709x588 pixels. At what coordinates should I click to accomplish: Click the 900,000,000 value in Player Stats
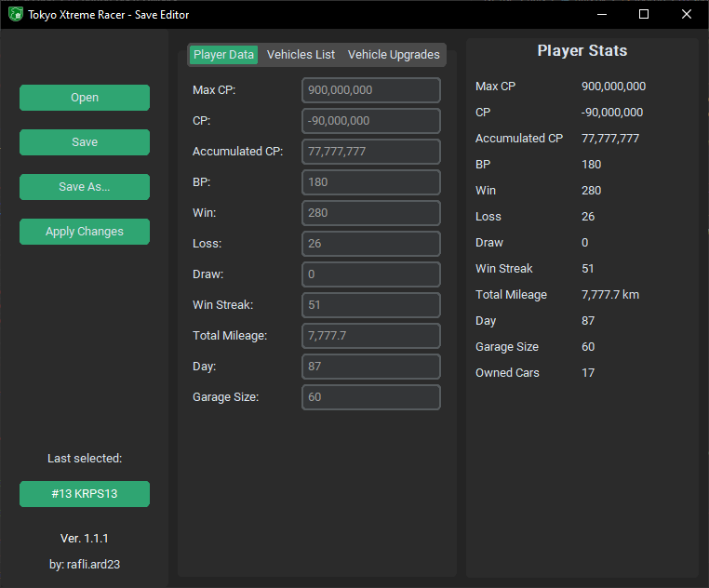click(x=613, y=87)
